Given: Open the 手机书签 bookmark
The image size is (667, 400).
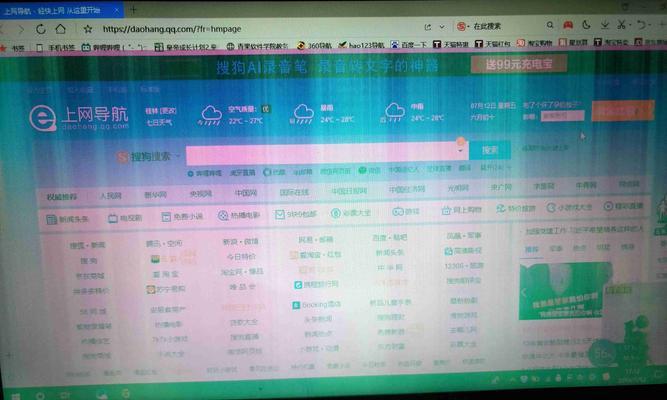Looking at the screenshot, I should coord(56,48).
